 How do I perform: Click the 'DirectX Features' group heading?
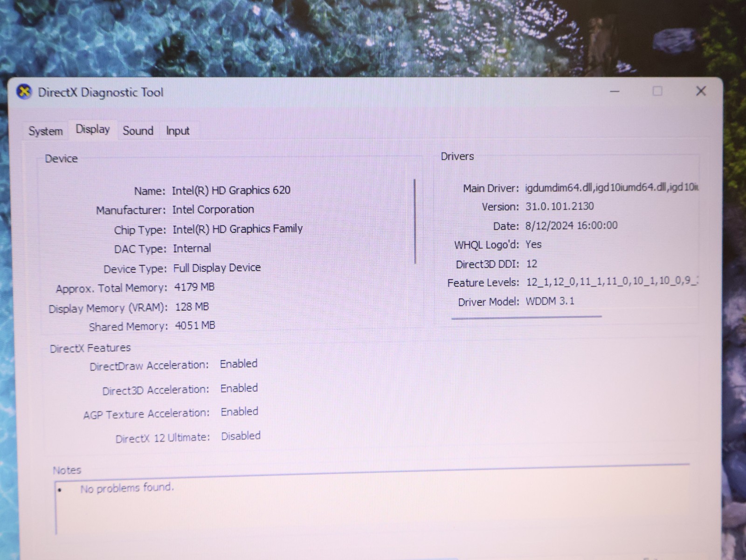(90, 348)
